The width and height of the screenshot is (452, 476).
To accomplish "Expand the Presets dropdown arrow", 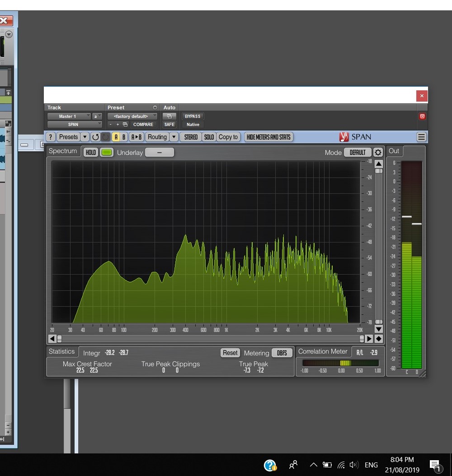I will (85, 137).
